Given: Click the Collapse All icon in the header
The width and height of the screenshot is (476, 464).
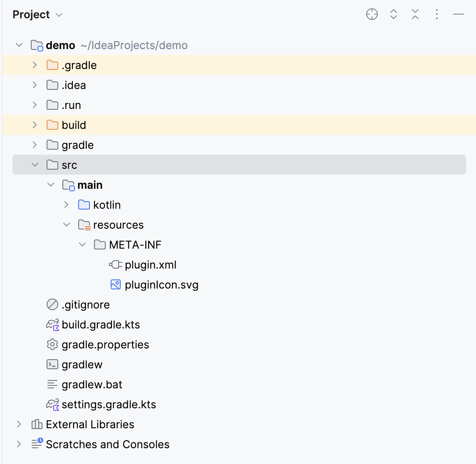Looking at the screenshot, I should (415, 15).
